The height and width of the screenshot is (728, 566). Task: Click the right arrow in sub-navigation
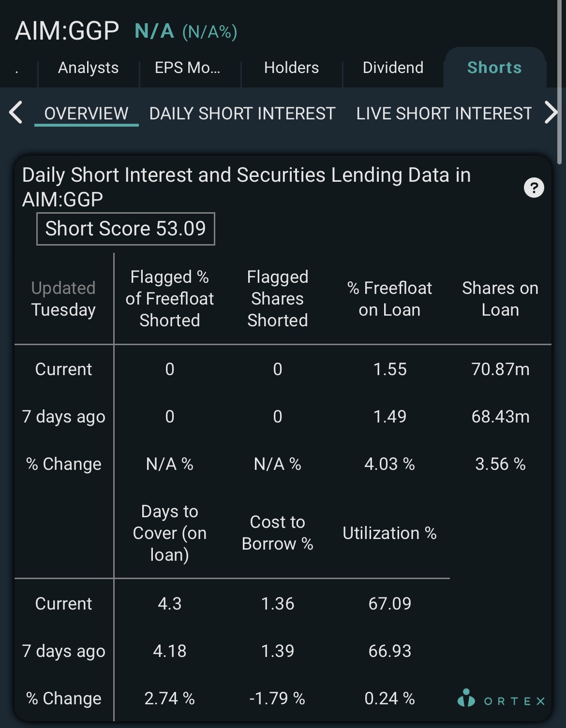551,113
